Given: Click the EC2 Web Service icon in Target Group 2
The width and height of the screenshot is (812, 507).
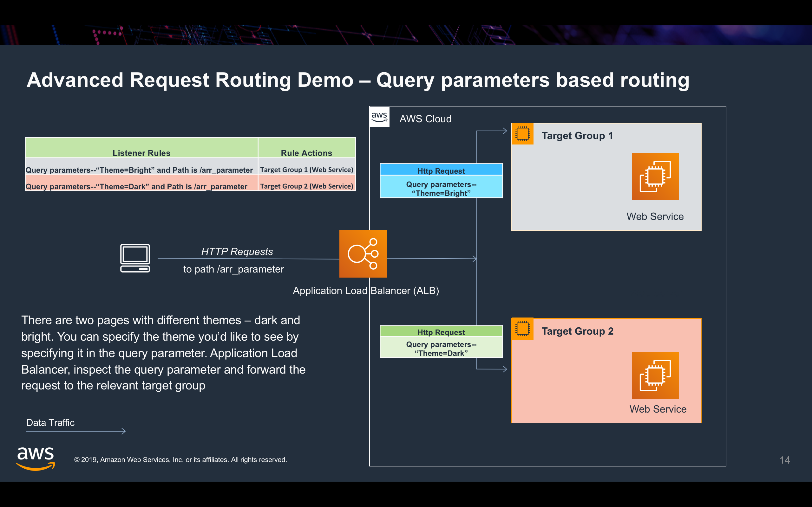Looking at the screenshot, I should (655, 375).
